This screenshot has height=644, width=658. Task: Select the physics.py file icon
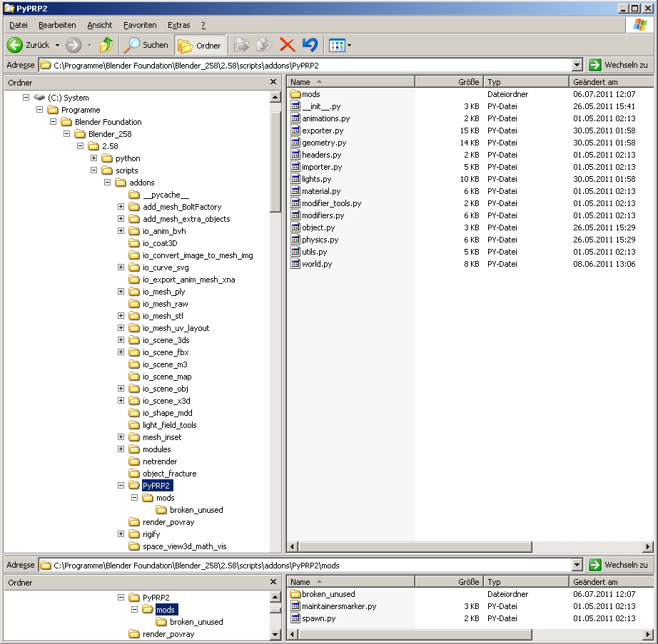pyautogui.click(x=296, y=240)
